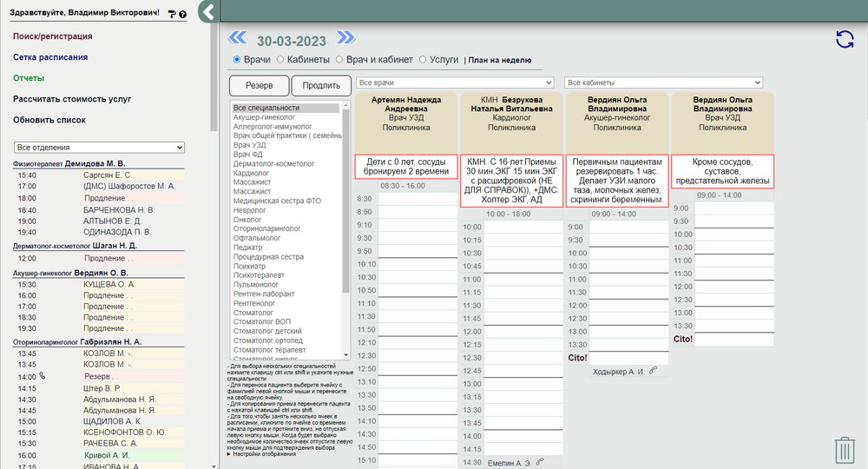
Task: Click Обновить список menu item
Action: 49,120
